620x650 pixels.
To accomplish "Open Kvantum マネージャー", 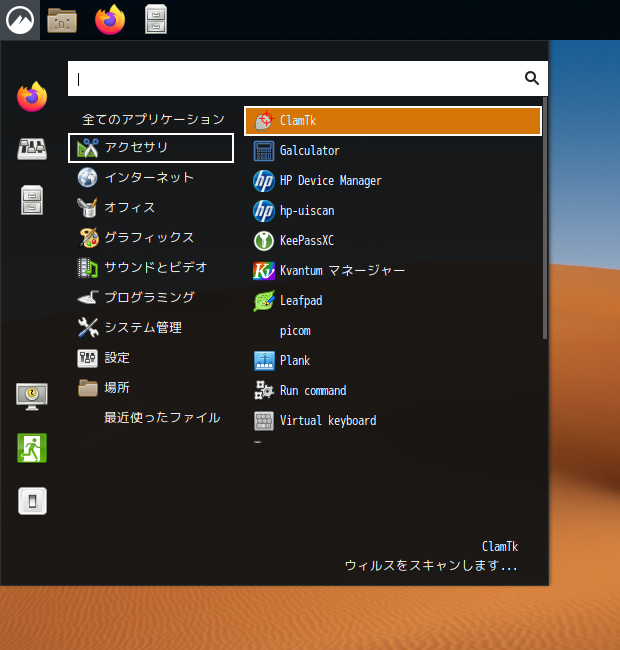I will 393,271.
